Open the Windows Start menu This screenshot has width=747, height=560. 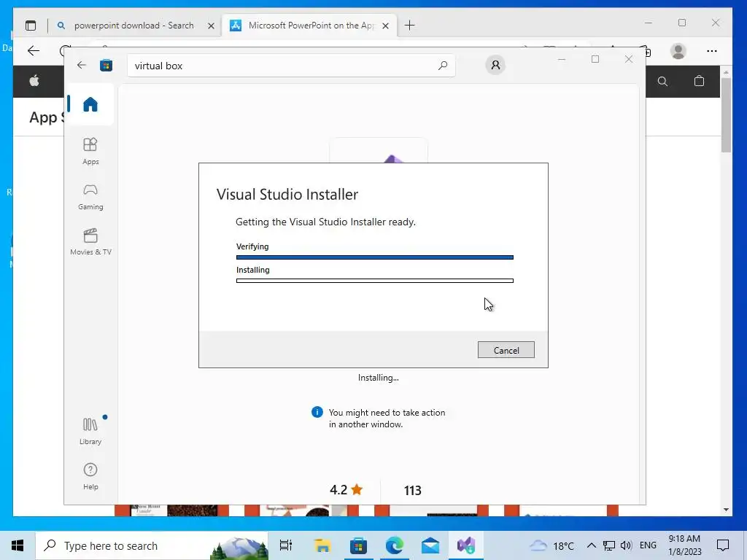[x=18, y=545]
